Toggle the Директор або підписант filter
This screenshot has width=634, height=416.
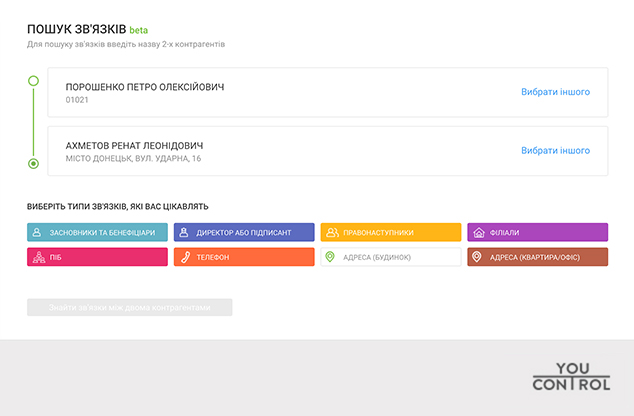click(244, 232)
